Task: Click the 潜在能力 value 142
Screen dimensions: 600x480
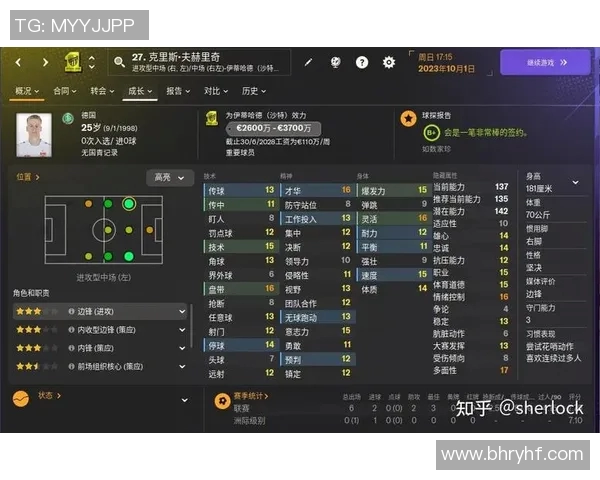Action: point(501,211)
